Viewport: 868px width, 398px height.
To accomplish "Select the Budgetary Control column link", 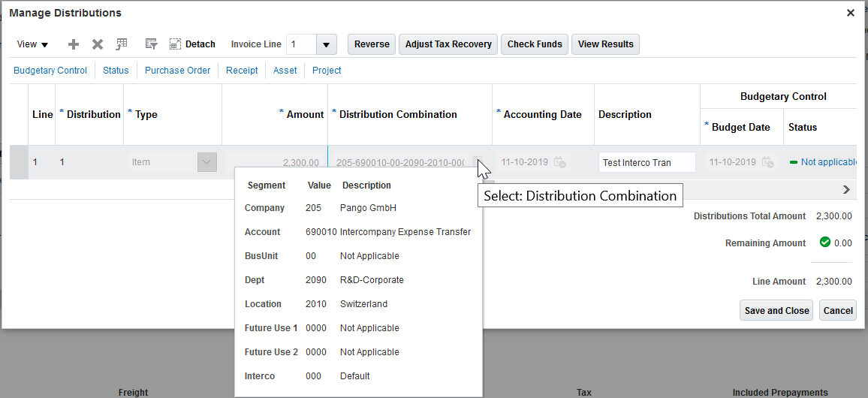I will tap(50, 71).
